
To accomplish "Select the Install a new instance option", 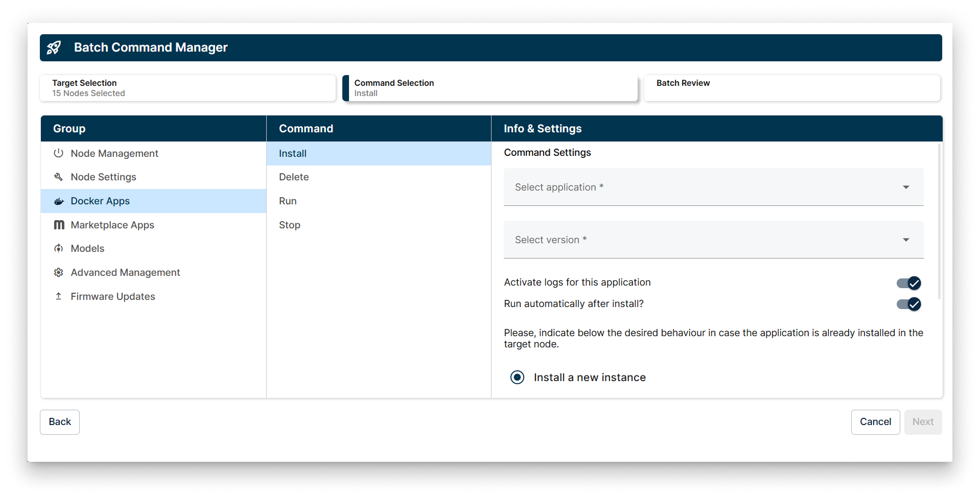I will tap(517, 377).
